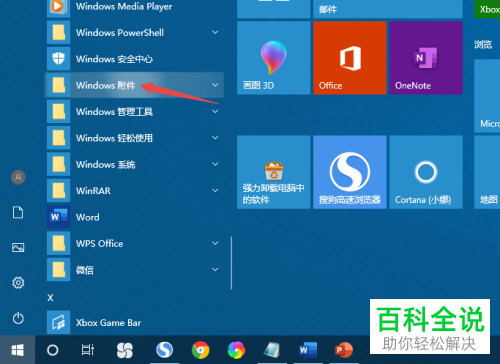Open Windows Media Player from app list

coord(133,7)
